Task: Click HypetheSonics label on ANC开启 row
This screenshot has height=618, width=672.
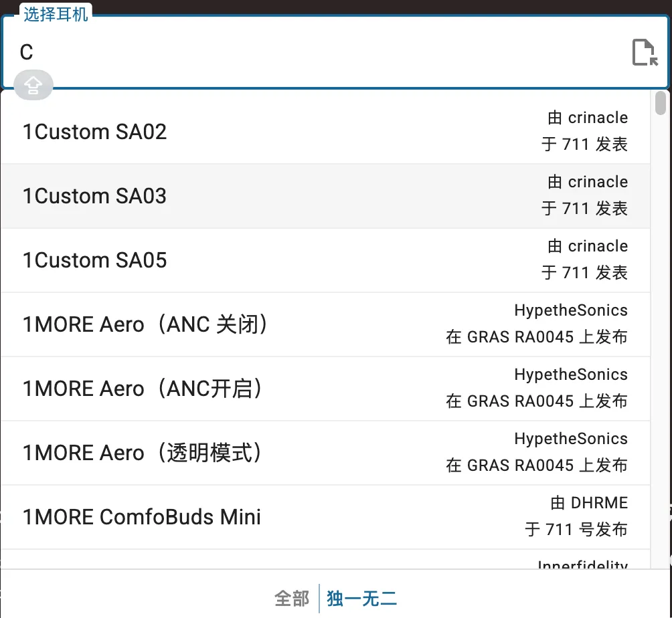Action: 571,375
